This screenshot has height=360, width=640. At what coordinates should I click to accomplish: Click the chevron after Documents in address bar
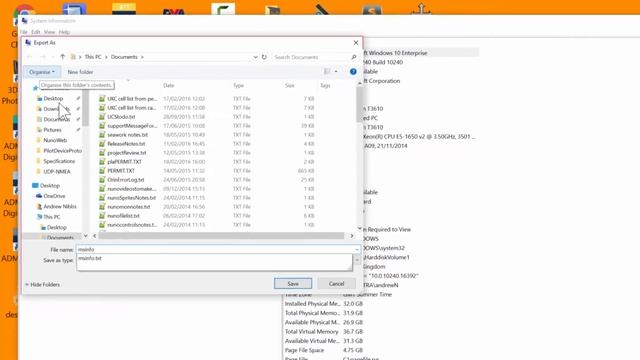click(x=142, y=57)
